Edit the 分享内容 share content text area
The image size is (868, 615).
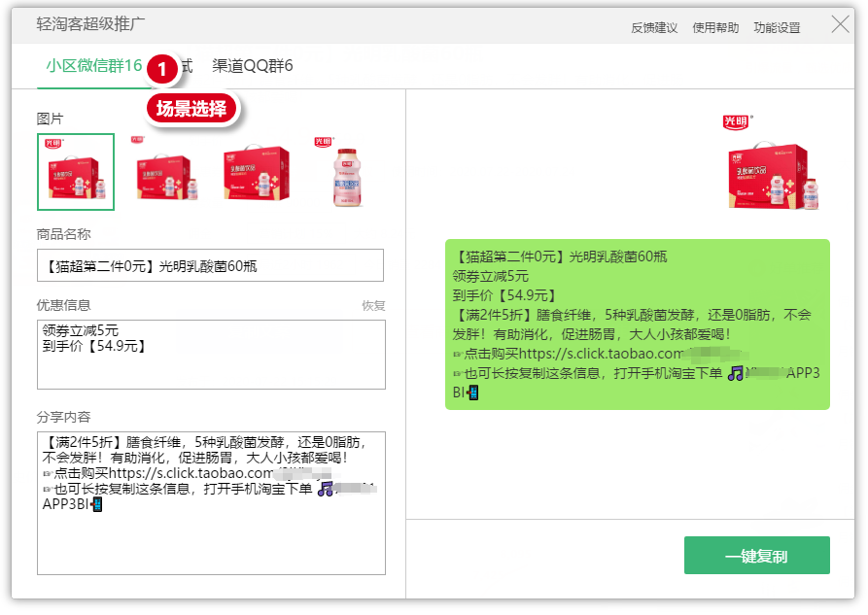coord(212,503)
